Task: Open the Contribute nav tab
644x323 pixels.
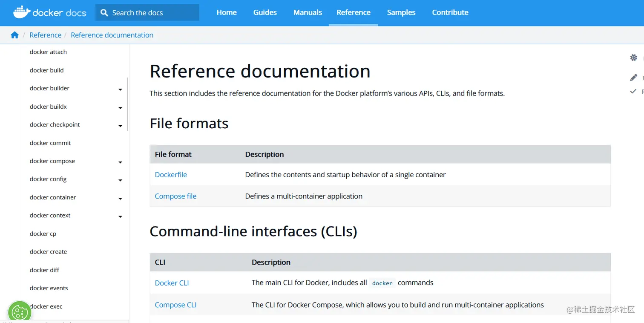Action: 450,13
